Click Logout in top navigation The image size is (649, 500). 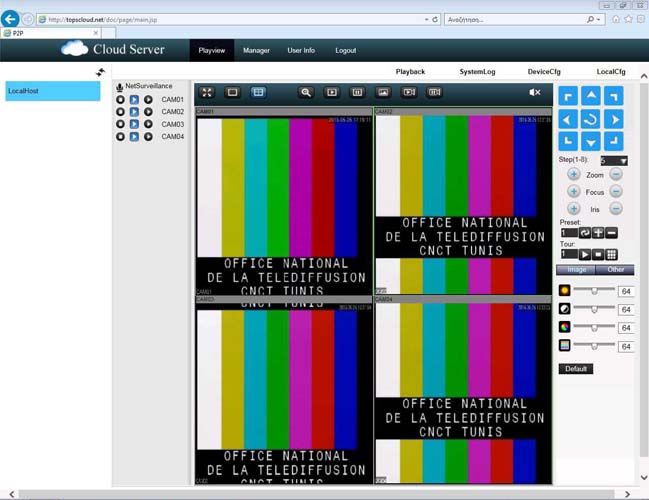(346, 50)
